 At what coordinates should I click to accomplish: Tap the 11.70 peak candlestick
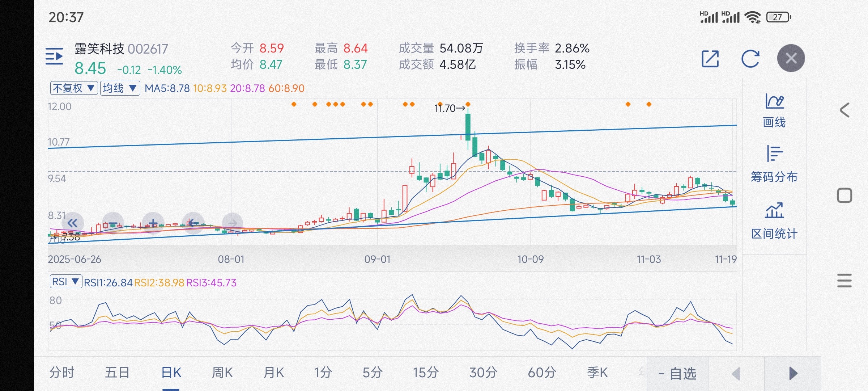click(x=468, y=127)
